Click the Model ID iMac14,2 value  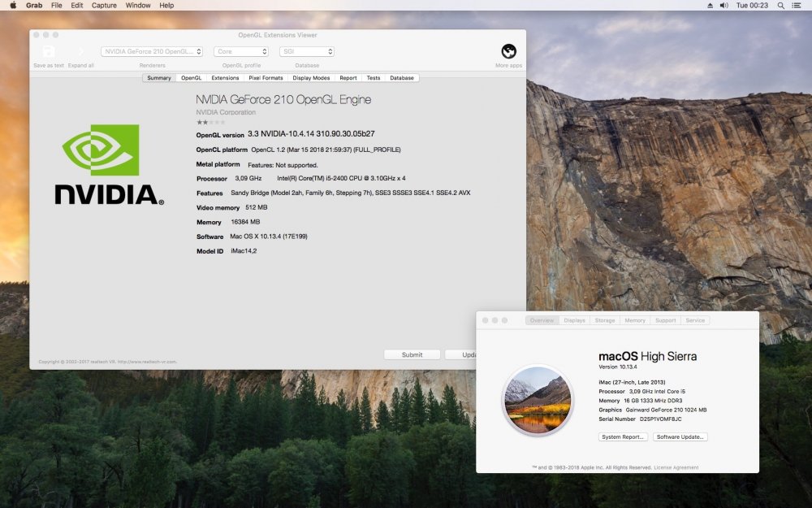(244, 251)
